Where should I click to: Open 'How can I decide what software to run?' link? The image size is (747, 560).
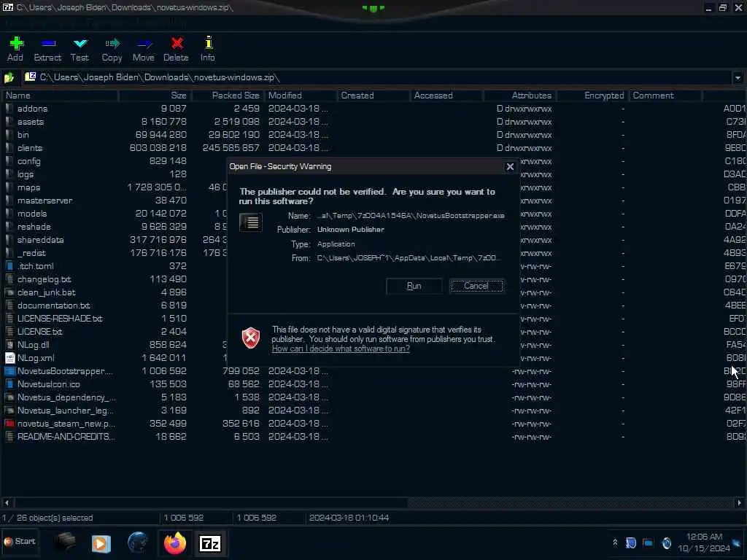click(x=341, y=349)
